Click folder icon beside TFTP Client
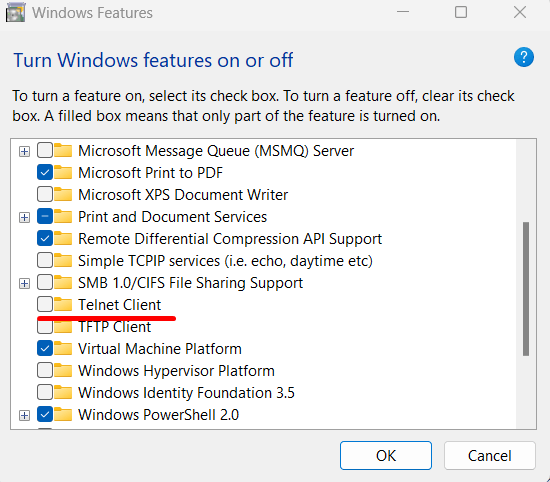 coord(63,327)
